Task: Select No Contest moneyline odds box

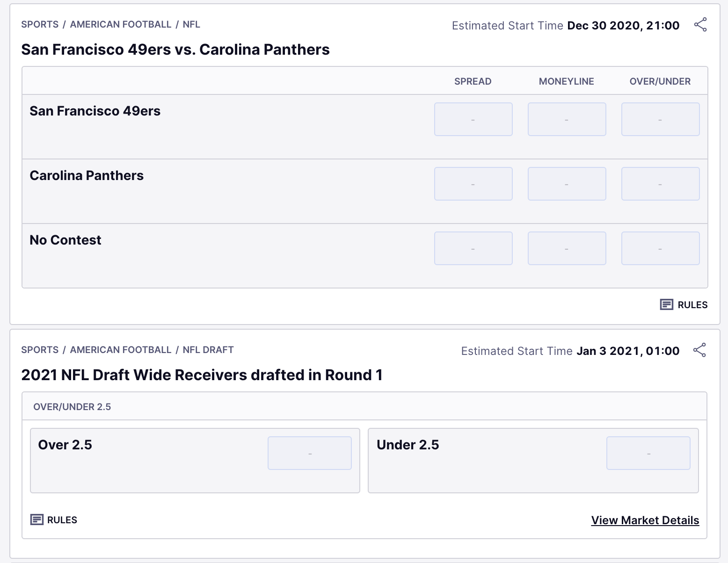Action: (x=567, y=248)
